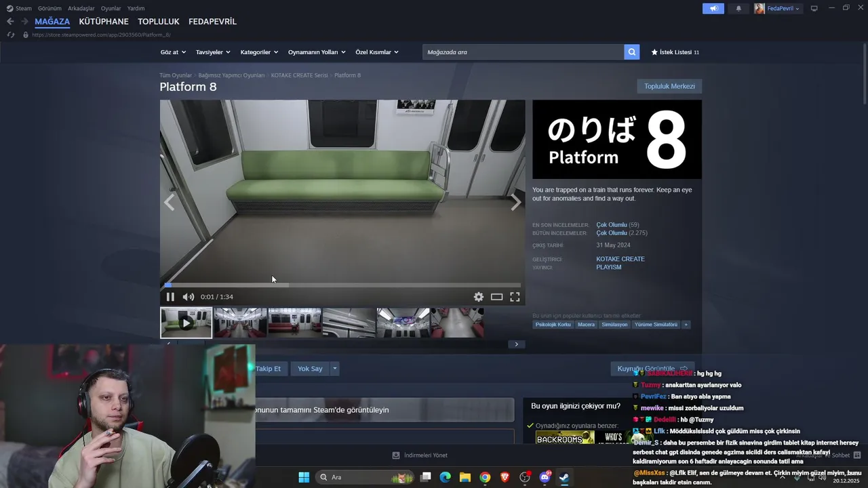The image size is (868, 488).
Task: Switch to Big Picture mode via the monitor icon
Action: [814, 8]
